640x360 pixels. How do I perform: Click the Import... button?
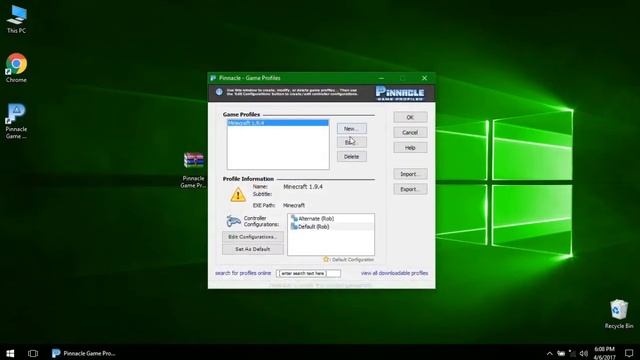point(410,174)
